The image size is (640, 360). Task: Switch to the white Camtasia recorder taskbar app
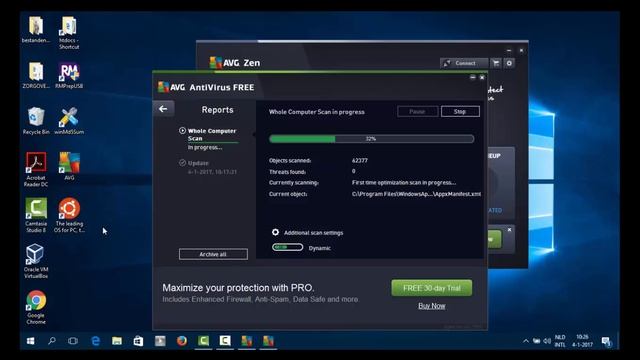tap(225, 340)
